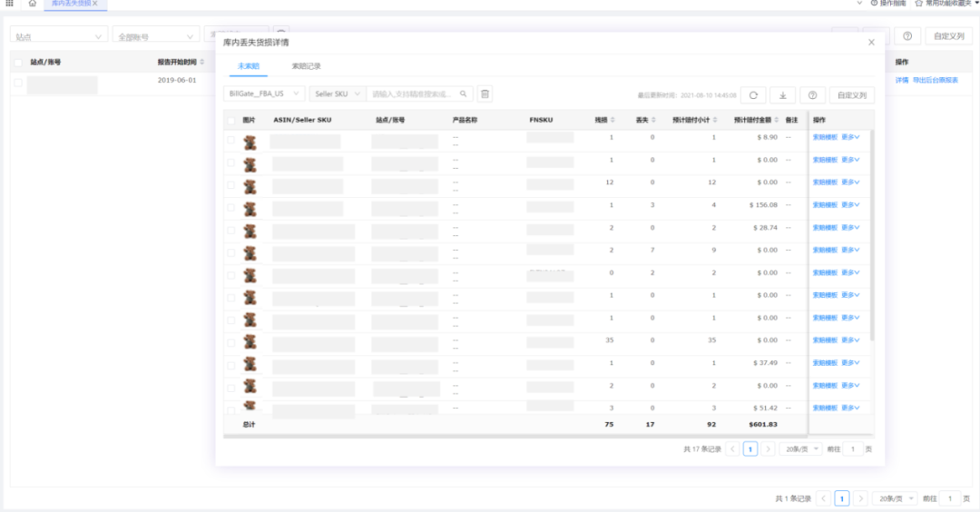980x512 pixels.
Task: Click 索赔模板 link in the first product row
Action: point(824,137)
